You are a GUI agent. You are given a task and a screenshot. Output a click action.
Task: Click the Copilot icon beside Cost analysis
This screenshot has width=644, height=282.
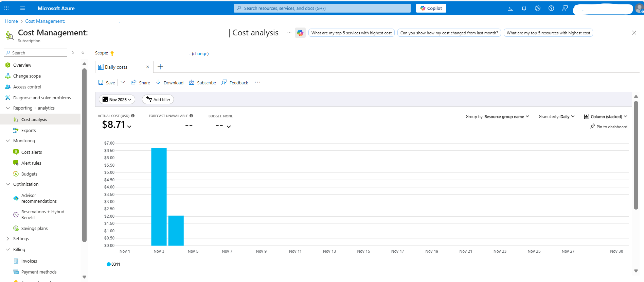click(300, 33)
